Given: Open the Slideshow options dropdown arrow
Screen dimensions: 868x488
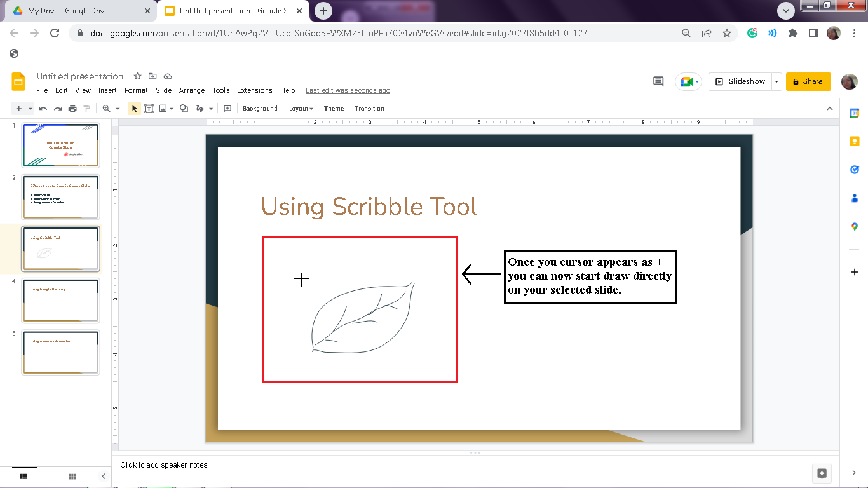Looking at the screenshot, I should (776, 81).
